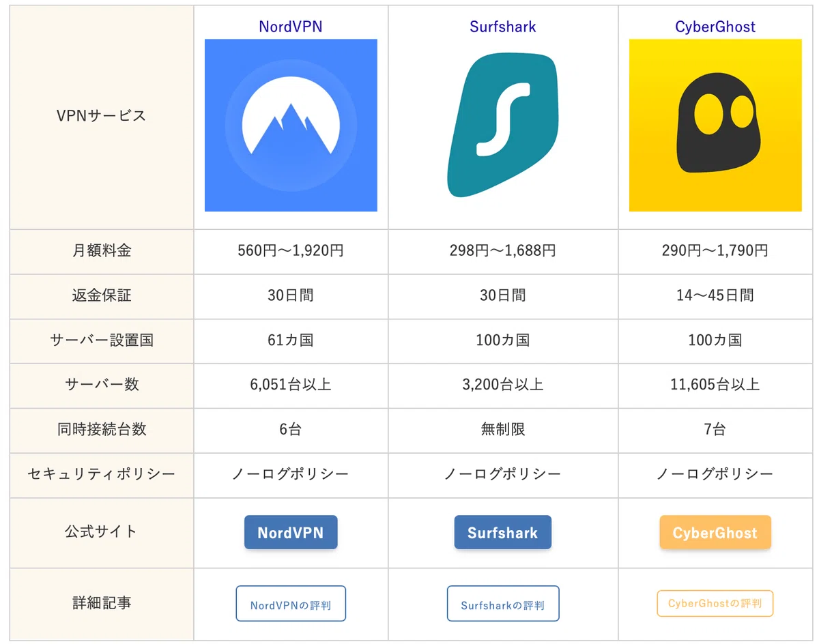Select the サーバー設置国 row header

point(102,341)
